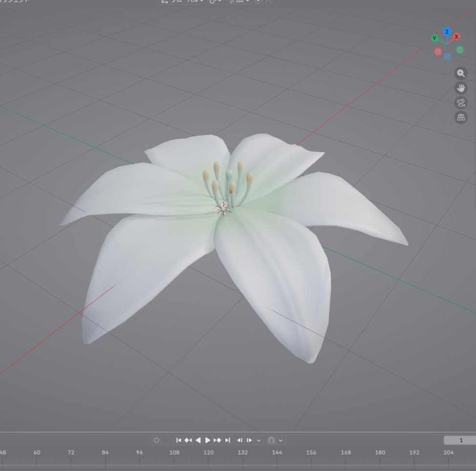This screenshot has width=476, height=471.
Task: Click the zoom magnifier viewport button
Action: coord(461,73)
